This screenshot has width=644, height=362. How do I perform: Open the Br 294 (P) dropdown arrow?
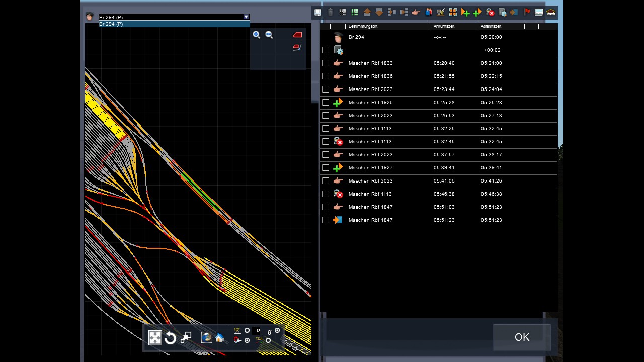246,17
